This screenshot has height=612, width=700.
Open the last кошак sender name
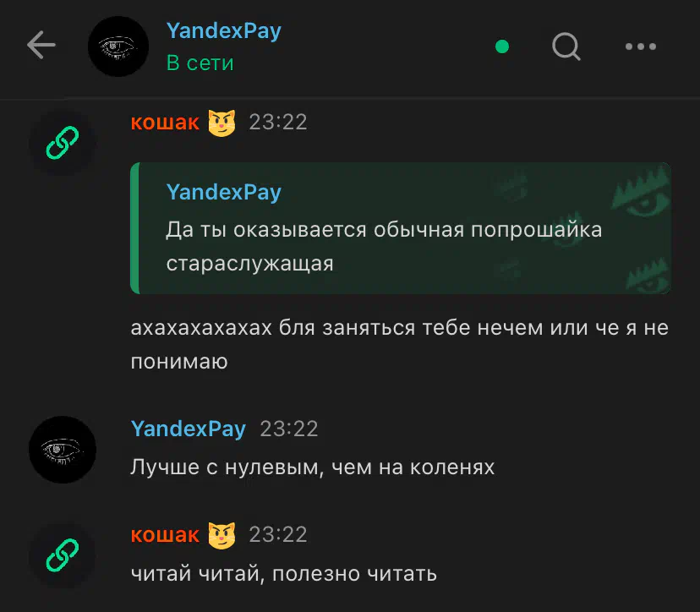click(165, 535)
